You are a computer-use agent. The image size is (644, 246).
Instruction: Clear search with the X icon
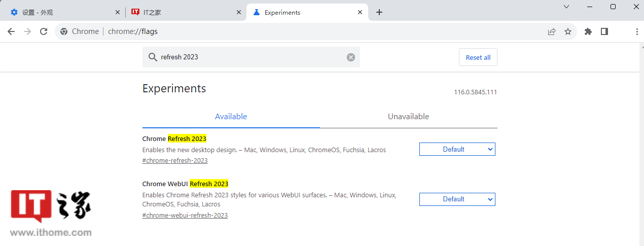pyautogui.click(x=351, y=57)
